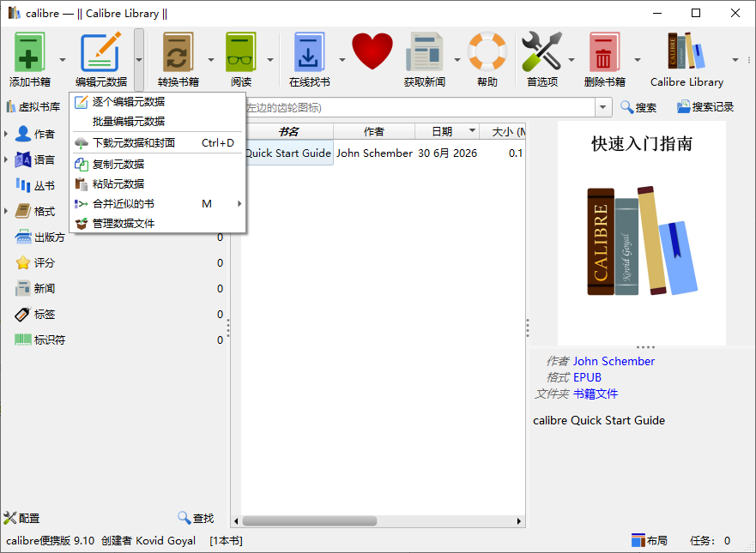Click the Layout (布局) button in status bar
The width and height of the screenshot is (756, 553).
[x=649, y=540]
